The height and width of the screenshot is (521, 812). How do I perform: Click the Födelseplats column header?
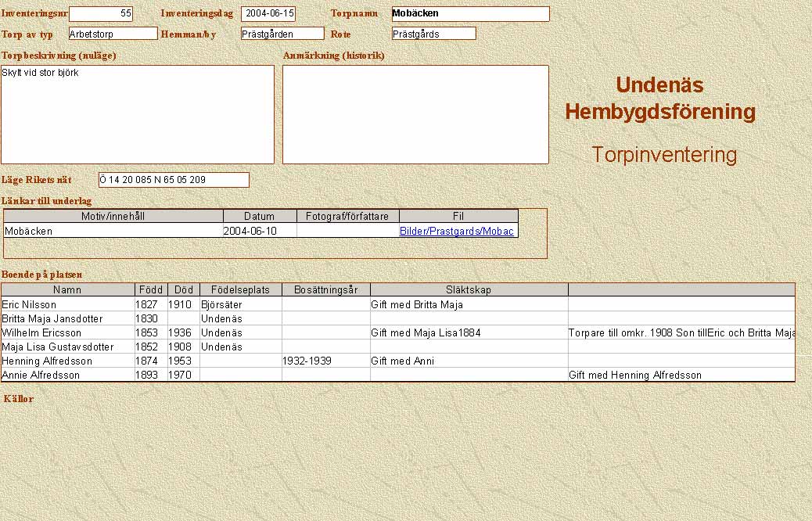click(240, 289)
